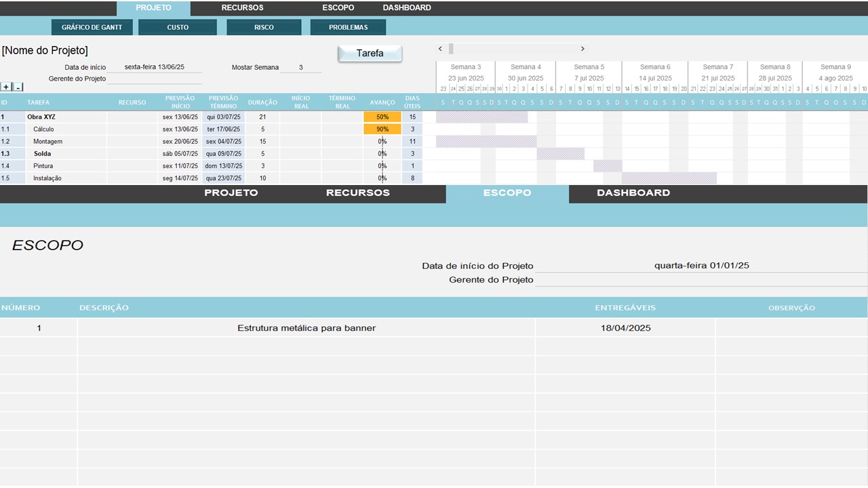Image resolution: width=868 pixels, height=488 pixels.
Task: Open the Problemas button
Action: pyautogui.click(x=348, y=28)
